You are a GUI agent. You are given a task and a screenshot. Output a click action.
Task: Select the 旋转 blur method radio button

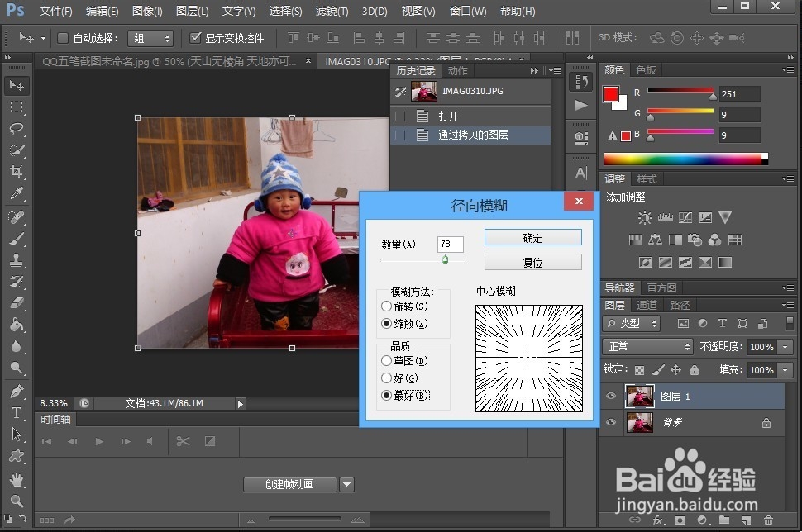(386, 306)
